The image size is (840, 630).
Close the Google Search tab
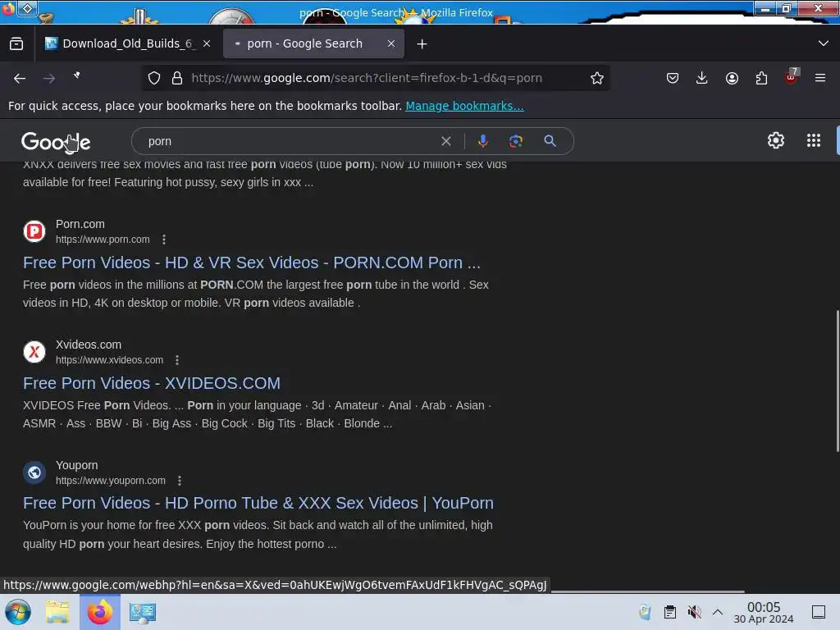[391, 44]
